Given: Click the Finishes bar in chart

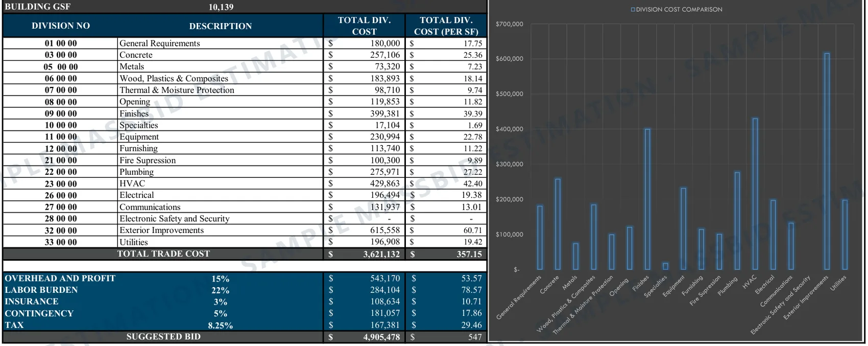Looking at the screenshot, I should tap(647, 199).
